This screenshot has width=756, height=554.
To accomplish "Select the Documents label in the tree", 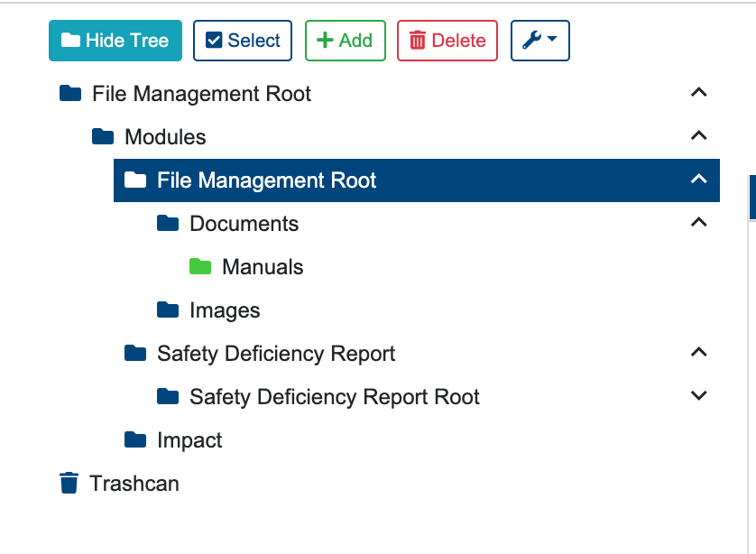I will 244,224.
